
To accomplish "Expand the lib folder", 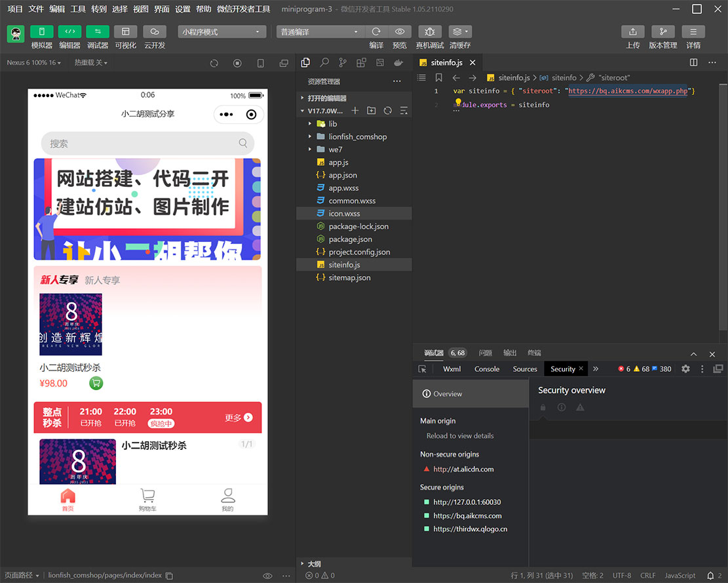I will pyautogui.click(x=354, y=123).
